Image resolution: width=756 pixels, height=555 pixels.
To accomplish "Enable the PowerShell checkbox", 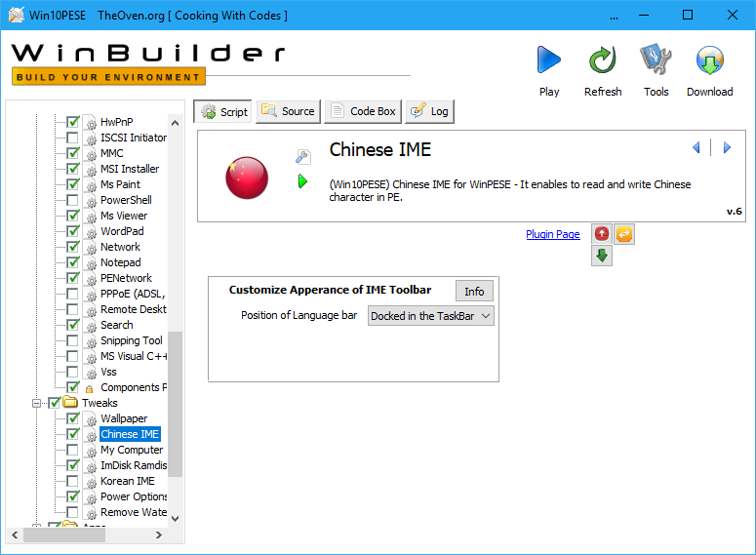I will (x=72, y=200).
